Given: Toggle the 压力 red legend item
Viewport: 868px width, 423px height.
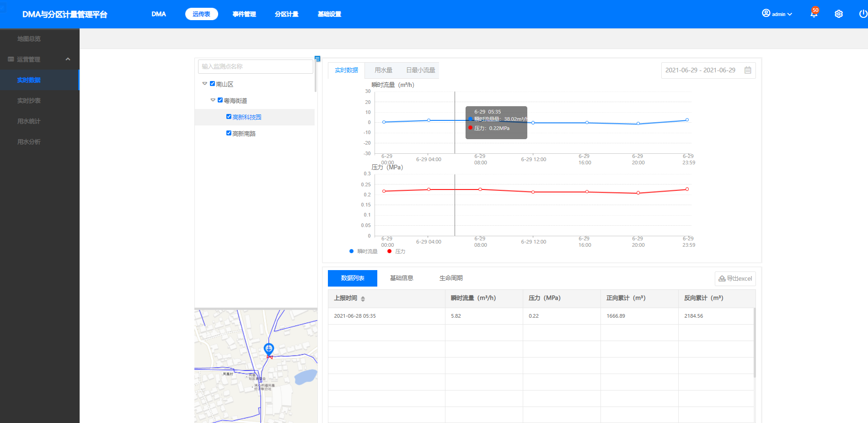Looking at the screenshot, I should [x=396, y=251].
